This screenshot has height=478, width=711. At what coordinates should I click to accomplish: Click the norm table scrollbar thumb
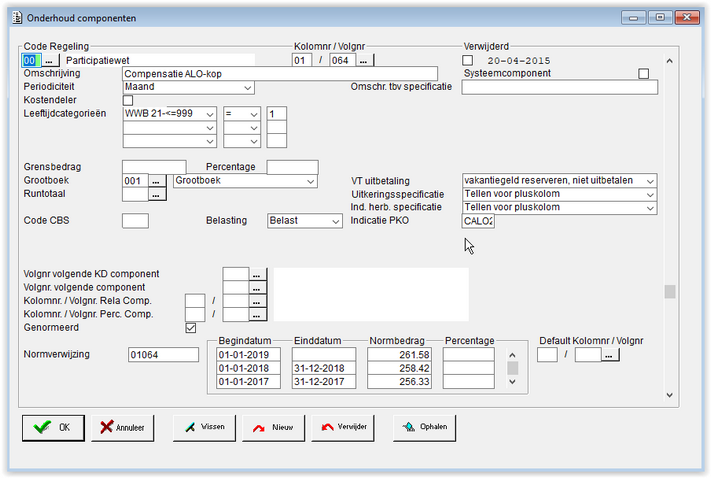[512, 368]
